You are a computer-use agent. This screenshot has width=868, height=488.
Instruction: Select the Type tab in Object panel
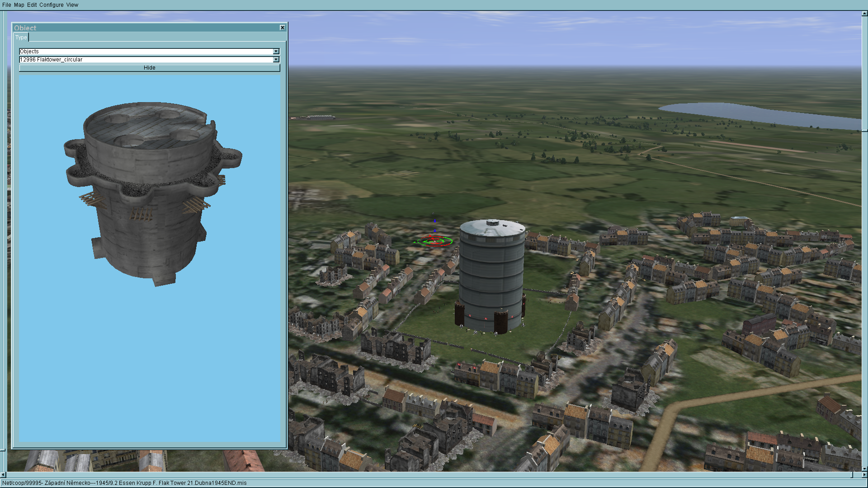coord(21,38)
